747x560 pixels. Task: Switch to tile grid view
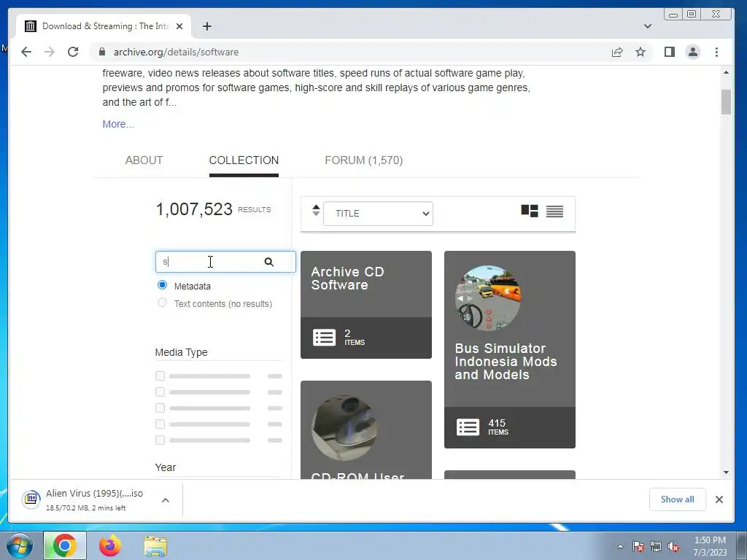pyautogui.click(x=530, y=211)
